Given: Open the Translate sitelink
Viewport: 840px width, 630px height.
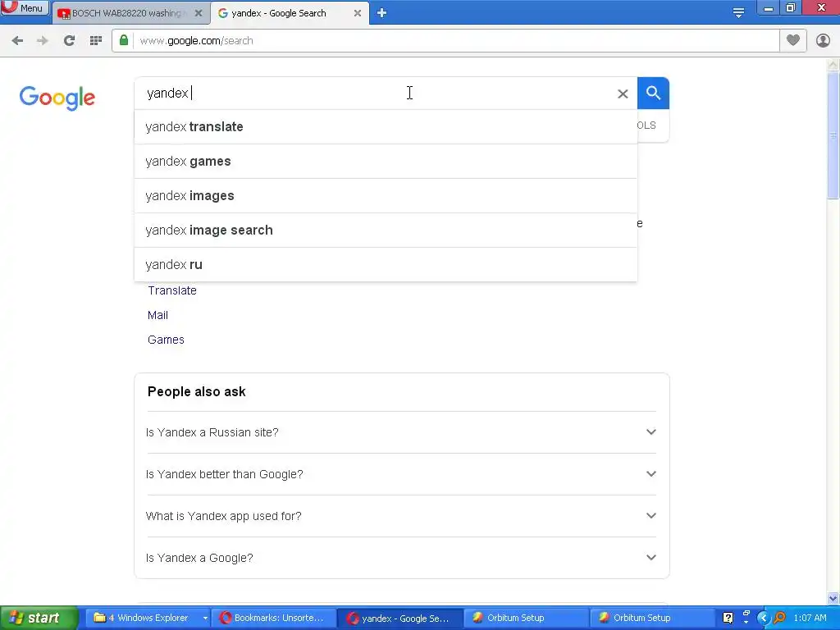Looking at the screenshot, I should click(x=172, y=290).
